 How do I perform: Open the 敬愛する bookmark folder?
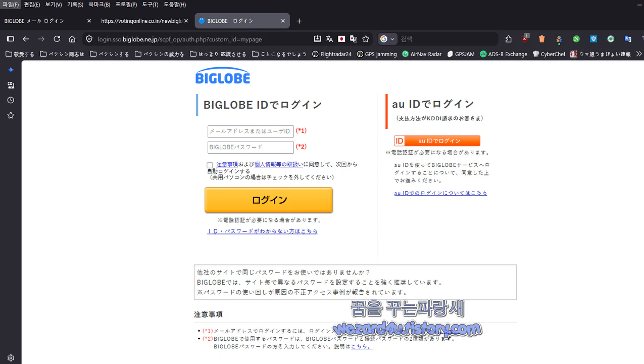pos(20,54)
